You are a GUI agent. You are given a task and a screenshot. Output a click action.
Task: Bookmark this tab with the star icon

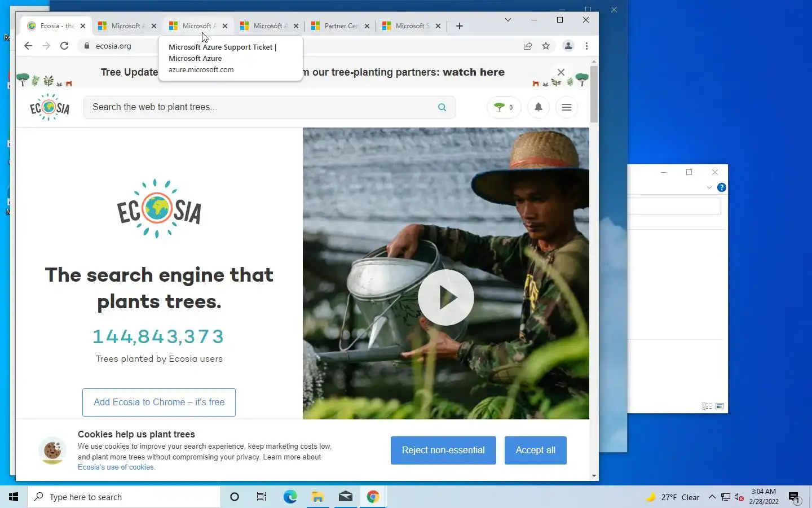(546, 46)
